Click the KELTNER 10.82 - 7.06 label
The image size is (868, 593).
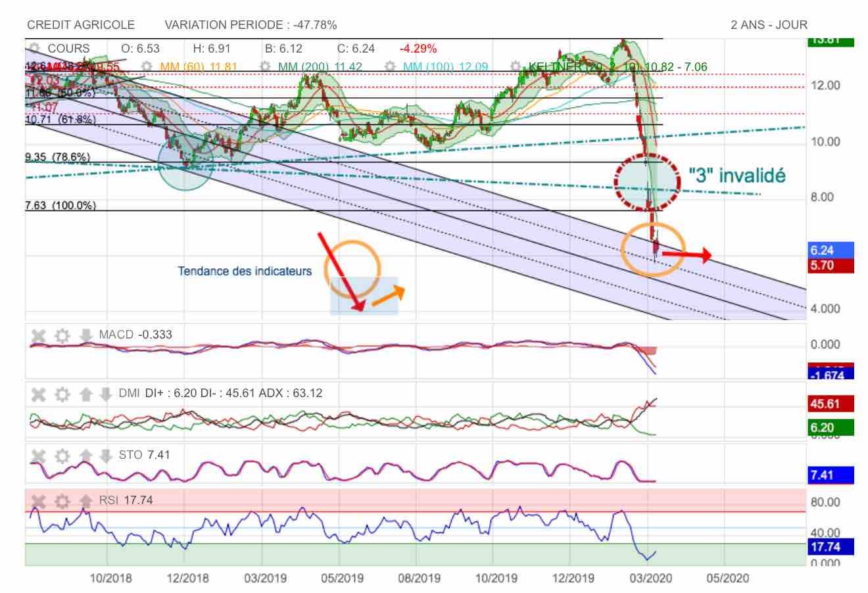(x=618, y=67)
